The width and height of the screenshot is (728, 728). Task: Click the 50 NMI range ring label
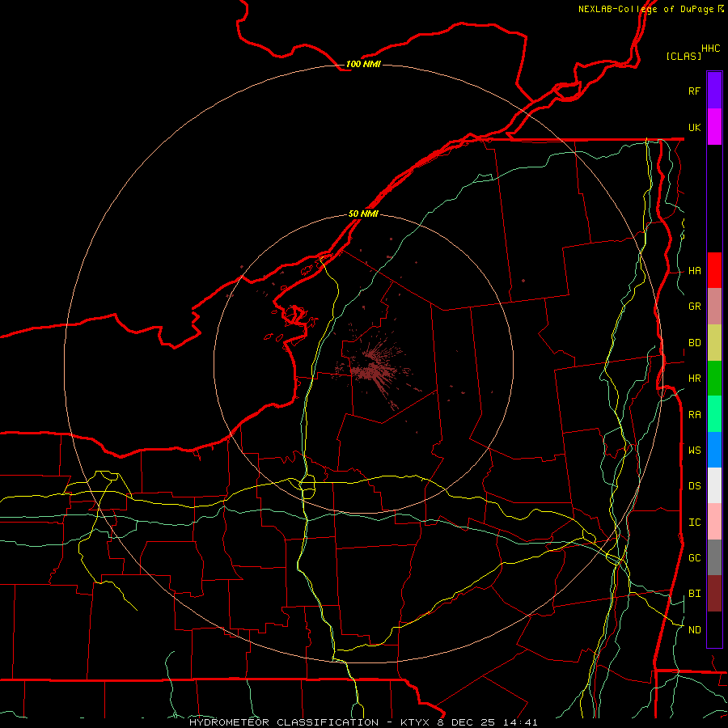(x=363, y=214)
